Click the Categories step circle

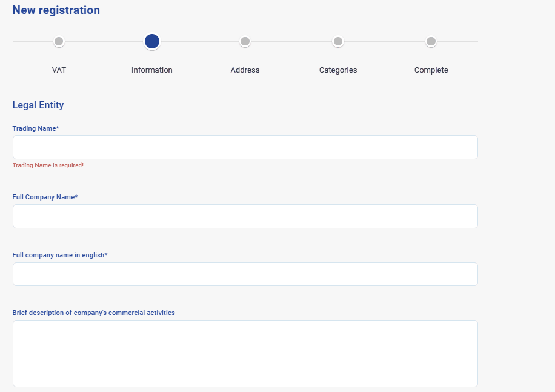point(338,41)
